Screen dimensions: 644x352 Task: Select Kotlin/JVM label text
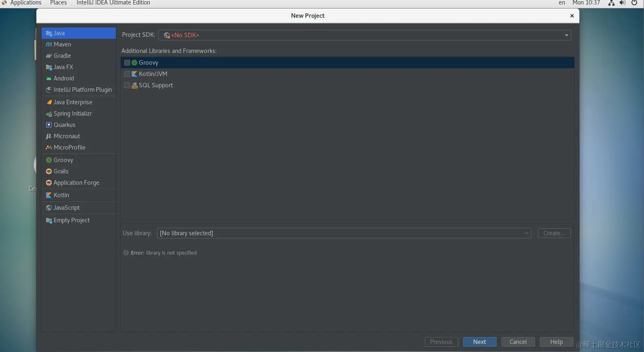click(x=153, y=74)
